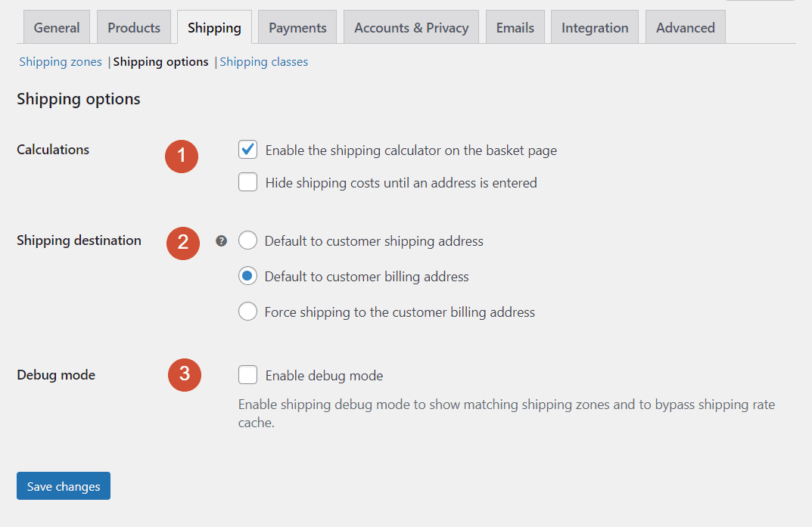Image resolution: width=812 pixels, height=527 pixels.
Task: Enable debug mode
Action: click(x=247, y=375)
